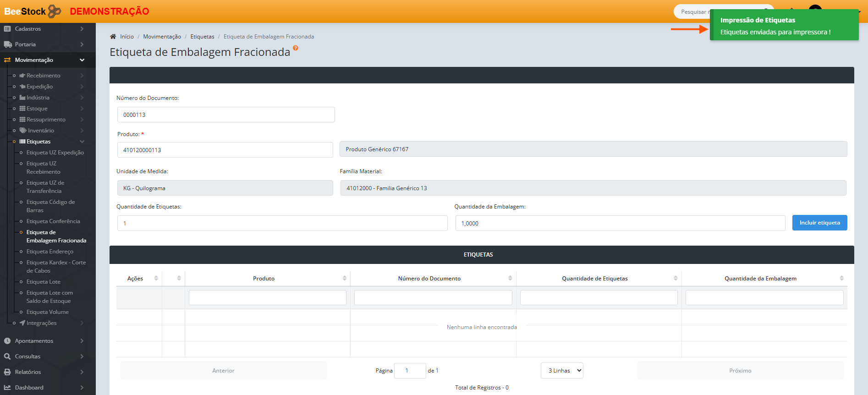
Task: Dismiss the Impressão de Etiquetas notification
Action: 784,26
